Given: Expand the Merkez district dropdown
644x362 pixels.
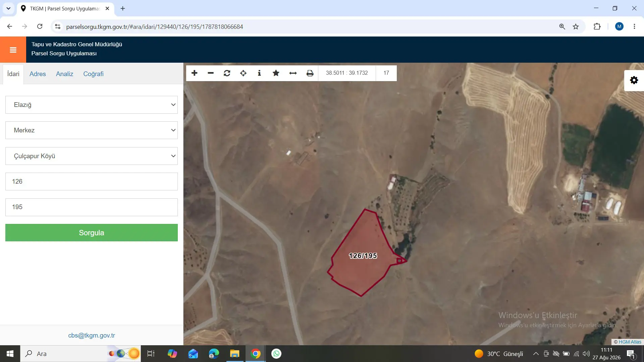Looking at the screenshot, I should [x=92, y=130].
